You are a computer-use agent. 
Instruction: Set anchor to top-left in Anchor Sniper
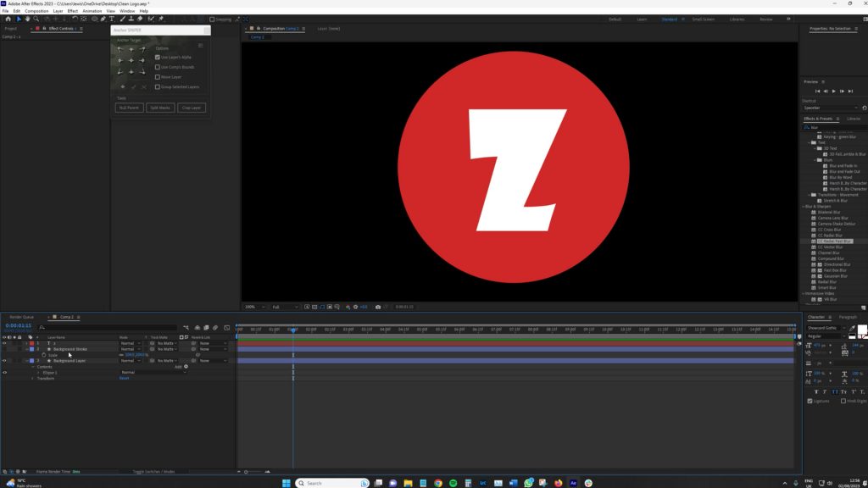click(x=120, y=49)
